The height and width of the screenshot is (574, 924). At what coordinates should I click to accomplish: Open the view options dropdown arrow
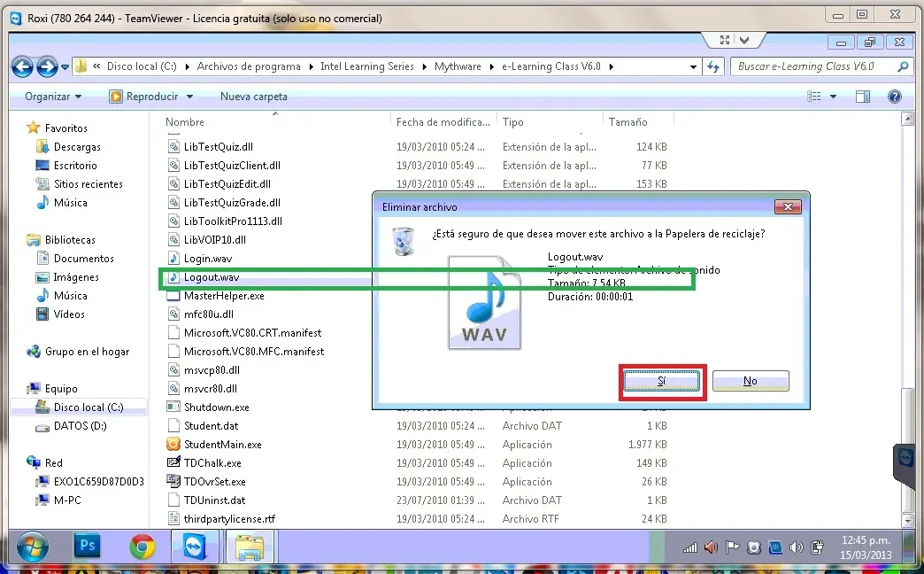tap(833, 97)
